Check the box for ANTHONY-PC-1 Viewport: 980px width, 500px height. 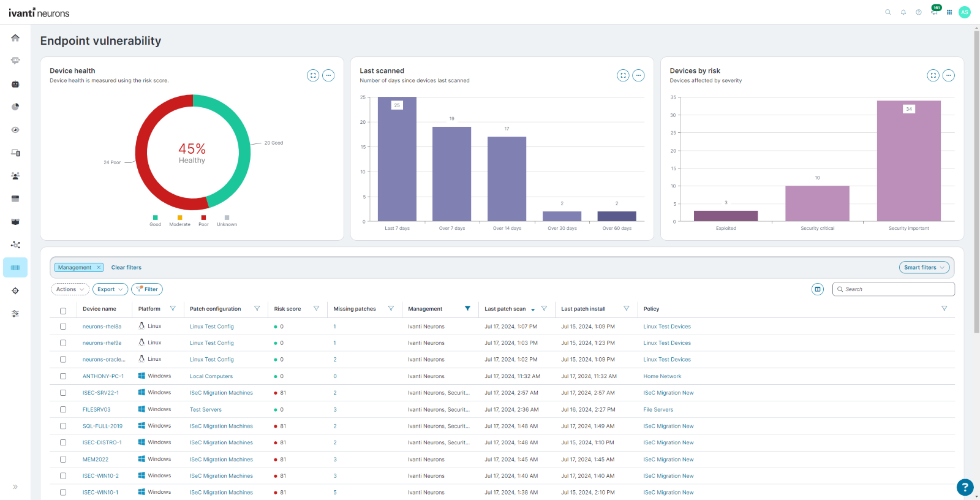click(63, 376)
